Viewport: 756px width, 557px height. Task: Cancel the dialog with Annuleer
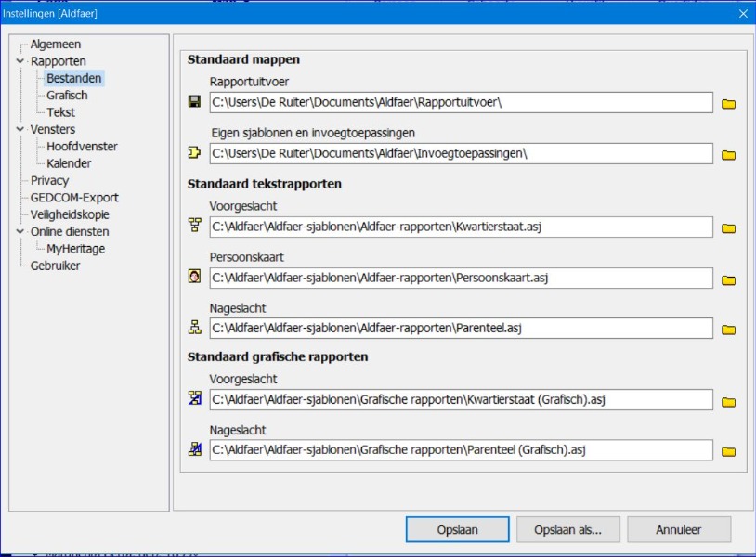(x=678, y=530)
